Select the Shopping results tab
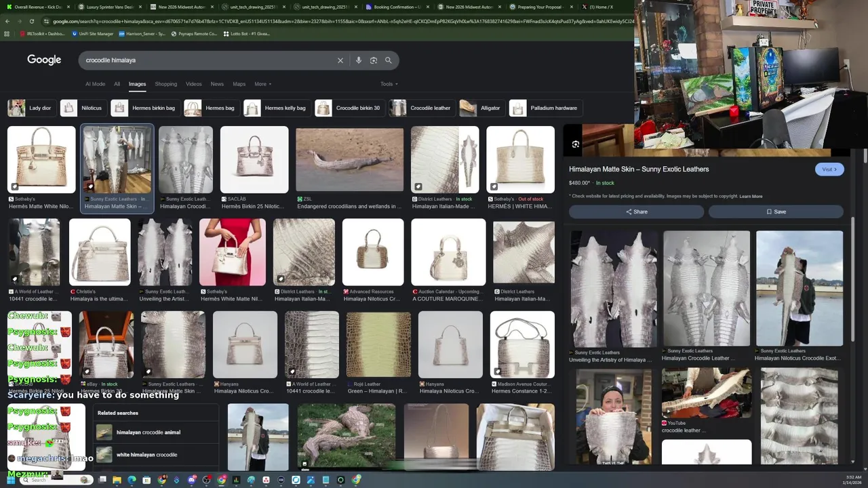The width and height of the screenshot is (868, 488). [x=165, y=84]
